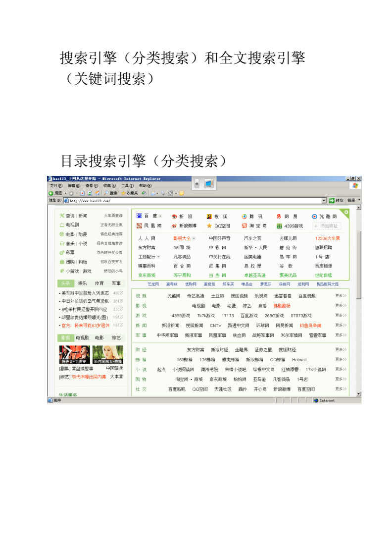Click the 团购 bag icon in sidebar
Screen dimensions: 392x555
(x=62, y=262)
